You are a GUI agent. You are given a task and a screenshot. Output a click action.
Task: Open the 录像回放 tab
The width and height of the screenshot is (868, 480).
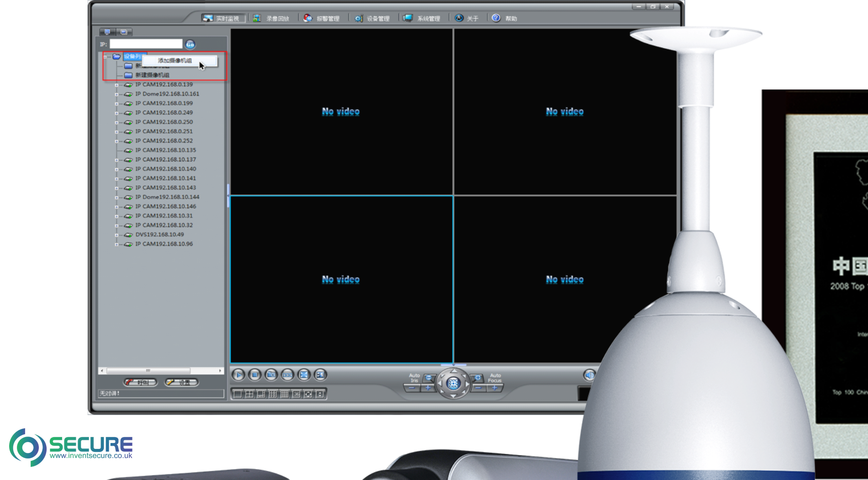[x=272, y=18]
